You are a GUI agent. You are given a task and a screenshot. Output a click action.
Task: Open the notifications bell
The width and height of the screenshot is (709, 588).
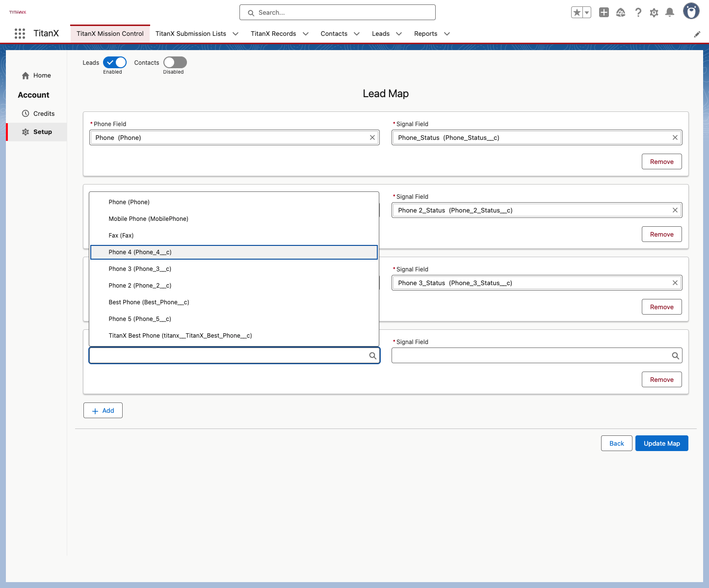pyautogui.click(x=670, y=12)
